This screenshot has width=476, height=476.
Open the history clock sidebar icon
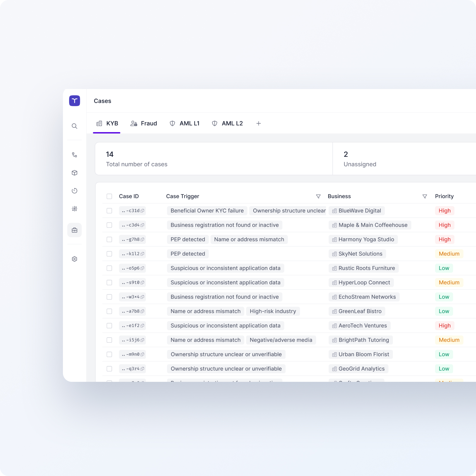click(x=74, y=191)
